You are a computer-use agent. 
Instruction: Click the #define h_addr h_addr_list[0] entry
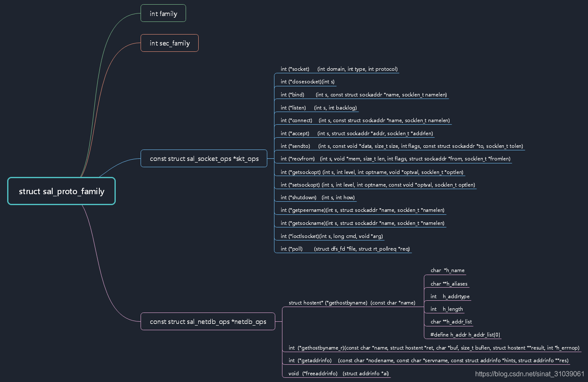(465, 335)
